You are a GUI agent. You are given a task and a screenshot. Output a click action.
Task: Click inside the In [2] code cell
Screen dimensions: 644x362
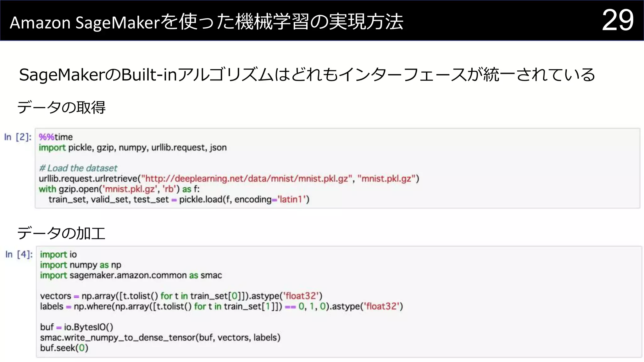pos(337,168)
